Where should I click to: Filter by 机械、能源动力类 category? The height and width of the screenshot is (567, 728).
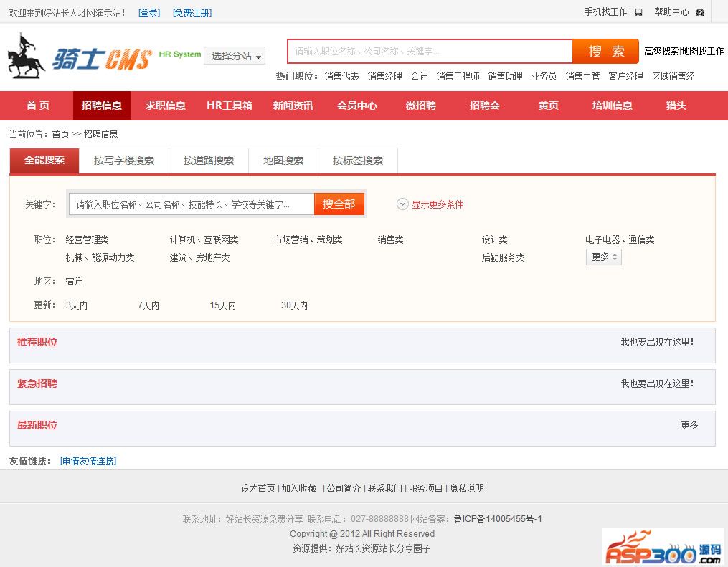(100, 257)
